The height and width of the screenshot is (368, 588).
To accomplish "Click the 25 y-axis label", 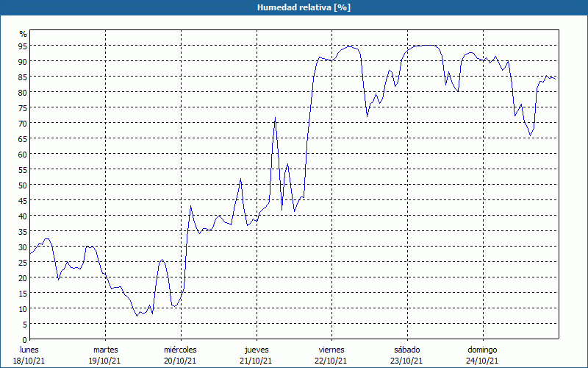I will pos(23,263).
